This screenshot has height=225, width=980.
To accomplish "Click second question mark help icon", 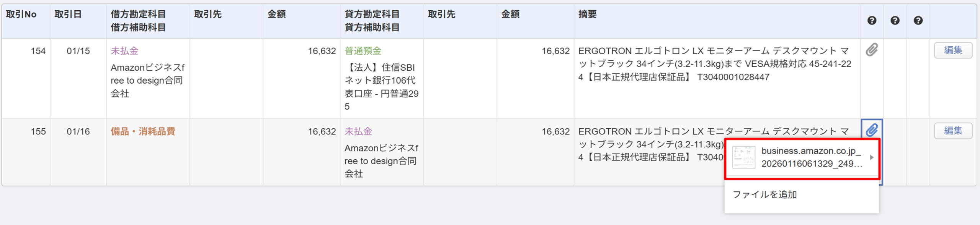I will (x=895, y=21).
